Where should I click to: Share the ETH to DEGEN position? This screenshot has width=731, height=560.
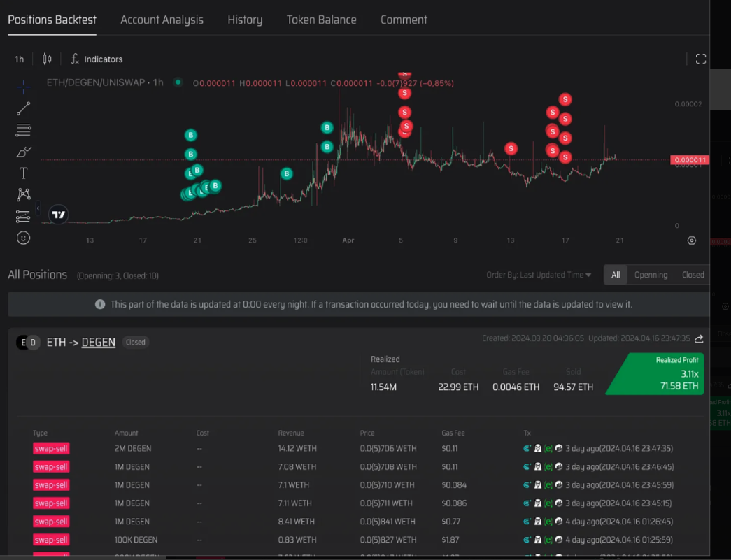click(699, 339)
